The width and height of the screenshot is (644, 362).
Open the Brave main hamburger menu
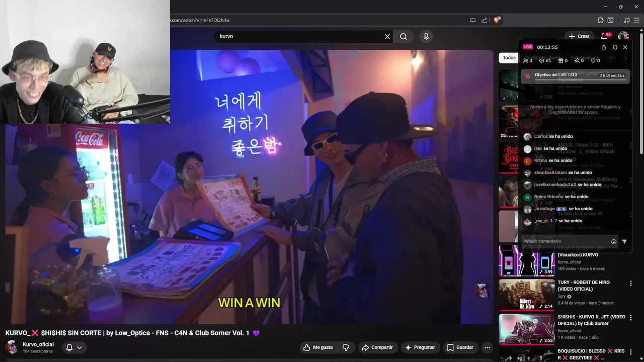coord(637,20)
